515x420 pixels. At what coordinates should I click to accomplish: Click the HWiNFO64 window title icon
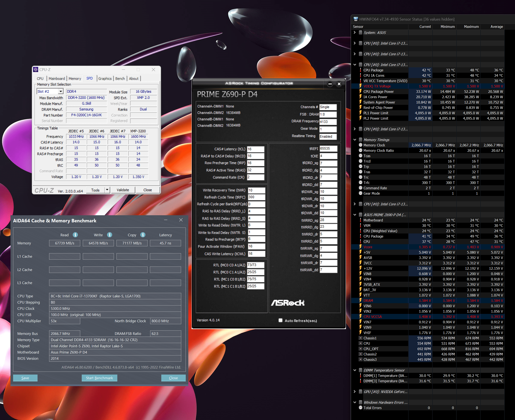(355, 19)
